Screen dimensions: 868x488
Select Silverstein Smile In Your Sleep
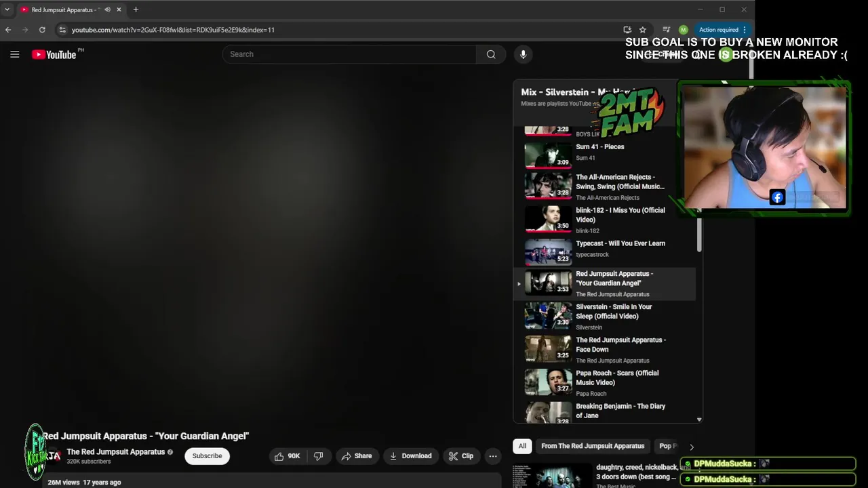(604, 317)
